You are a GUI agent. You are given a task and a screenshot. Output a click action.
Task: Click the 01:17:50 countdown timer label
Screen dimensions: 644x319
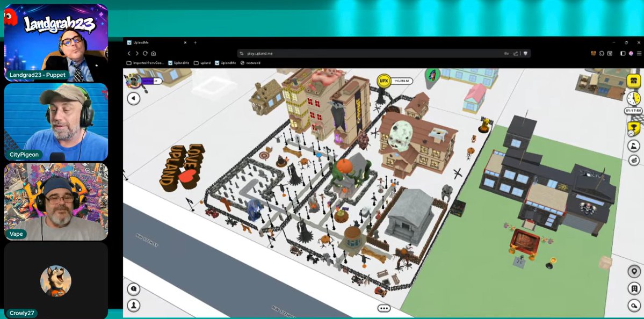[633, 111]
